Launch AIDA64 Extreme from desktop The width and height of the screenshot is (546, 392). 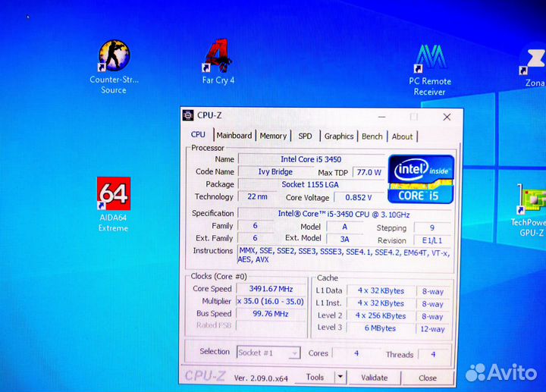[x=114, y=195]
